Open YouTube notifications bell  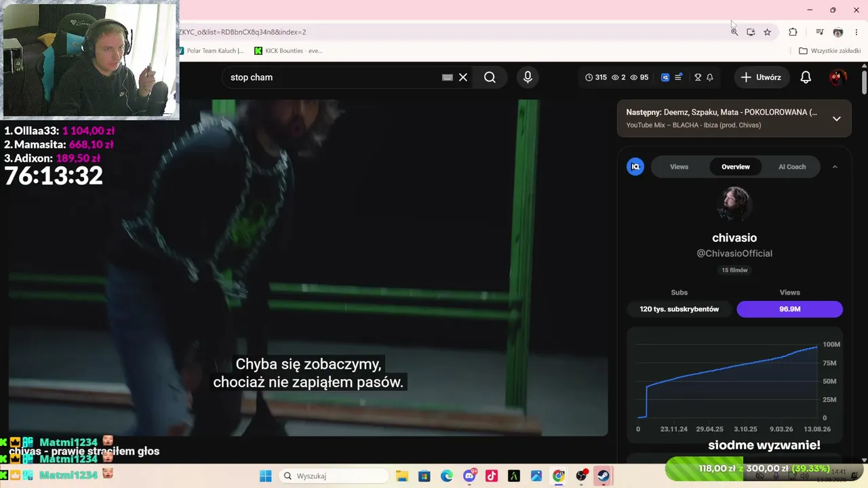(806, 77)
